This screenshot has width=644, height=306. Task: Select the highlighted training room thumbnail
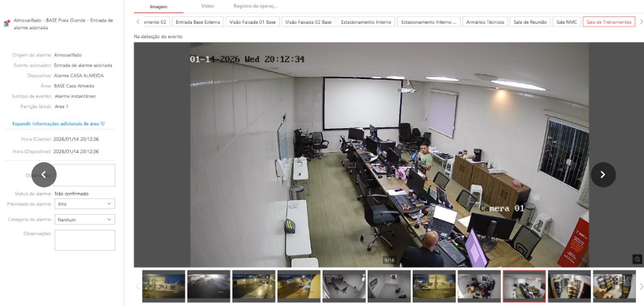524,286
